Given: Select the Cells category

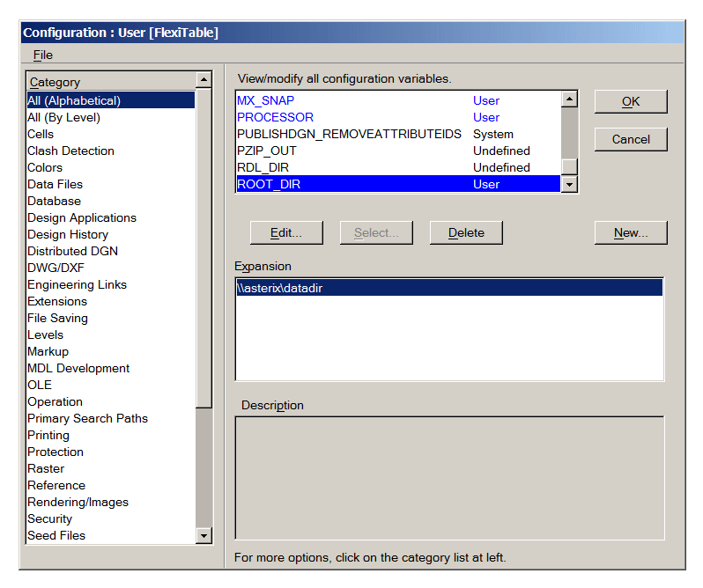Looking at the screenshot, I should [x=111, y=134].
